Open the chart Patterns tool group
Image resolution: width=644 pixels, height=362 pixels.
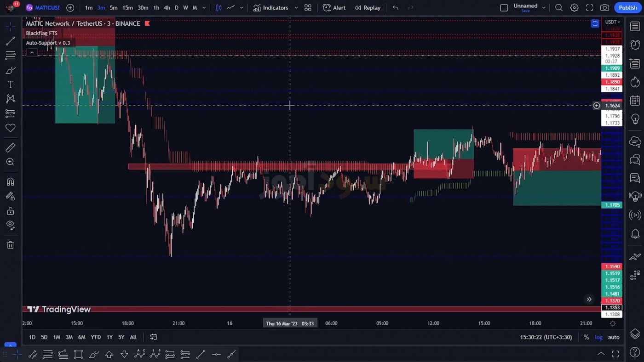pyautogui.click(x=10, y=99)
